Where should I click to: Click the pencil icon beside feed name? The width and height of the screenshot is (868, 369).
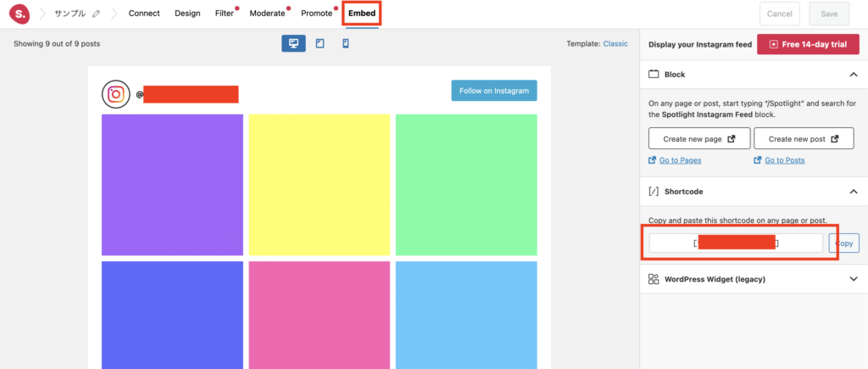[96, 14]
